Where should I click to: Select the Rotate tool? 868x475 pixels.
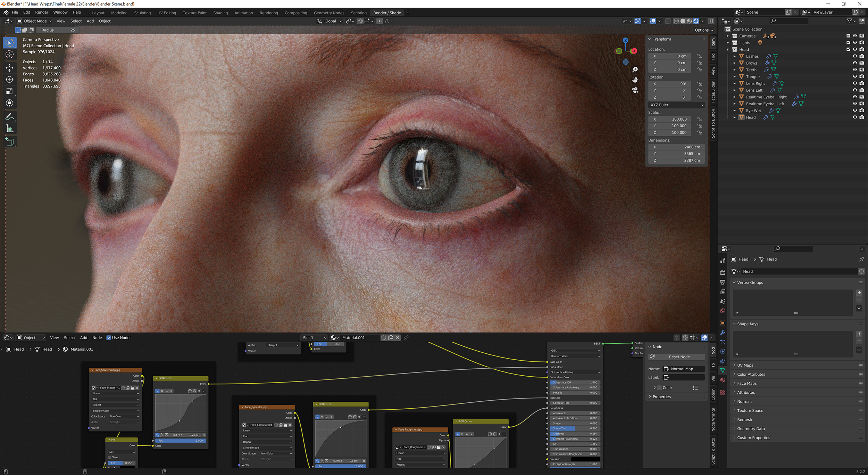pos(9,80)
